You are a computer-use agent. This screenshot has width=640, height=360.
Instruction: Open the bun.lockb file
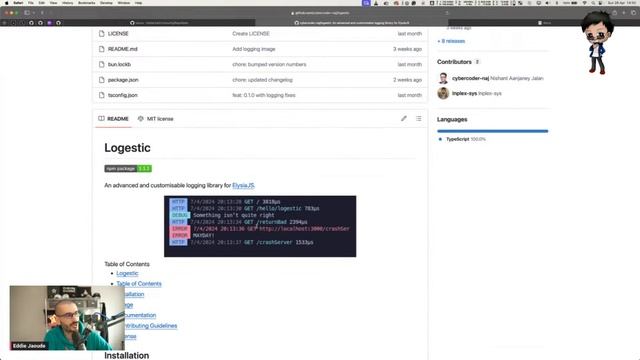(x=119, y=64)
